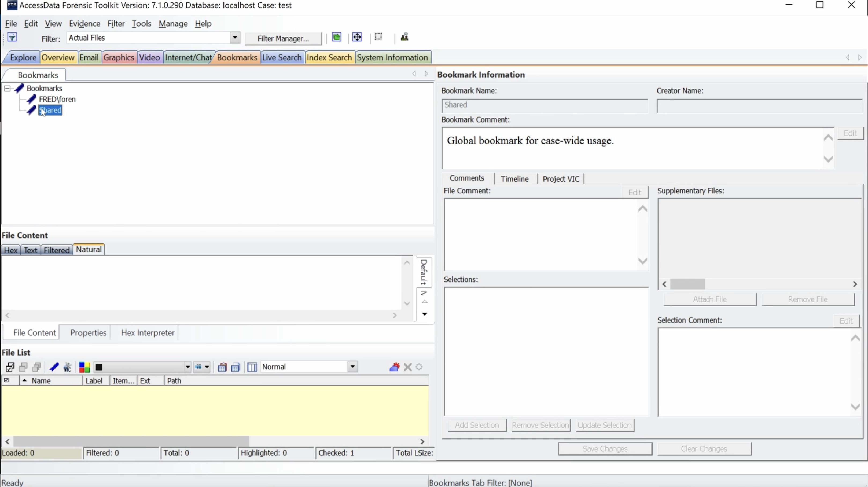Click the check-all icon in File List toolbar

10,367
